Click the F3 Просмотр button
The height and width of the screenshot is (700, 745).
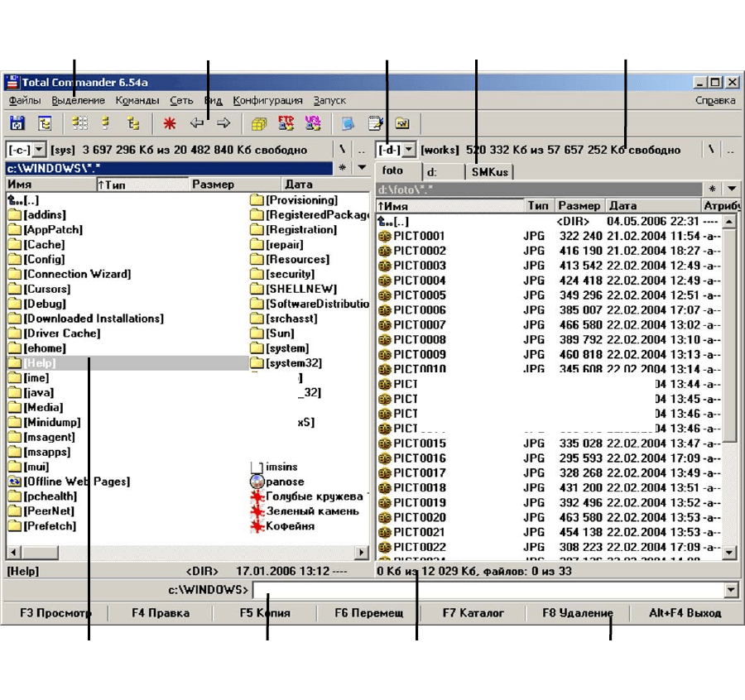(55, 613)
